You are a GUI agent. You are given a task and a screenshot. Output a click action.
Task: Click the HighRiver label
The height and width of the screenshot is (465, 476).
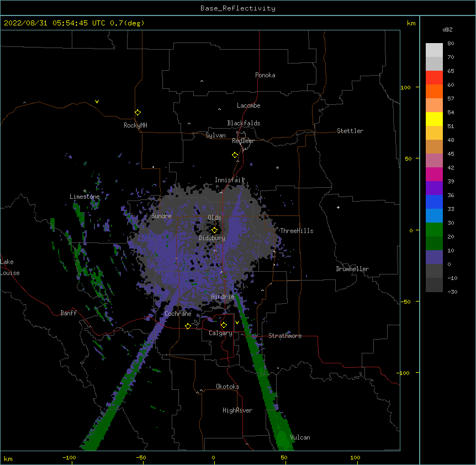pos(237,410)
